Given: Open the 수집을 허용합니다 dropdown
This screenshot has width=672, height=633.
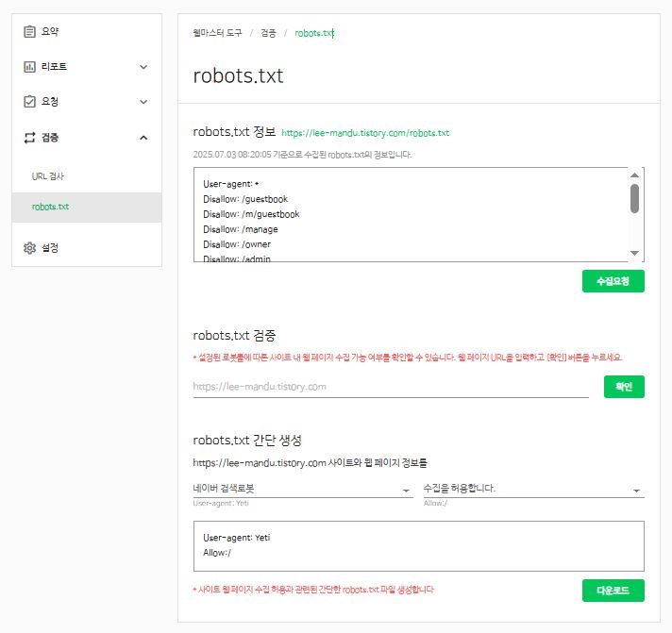Looking at the screenshot, I should click(x=533, y=489).
